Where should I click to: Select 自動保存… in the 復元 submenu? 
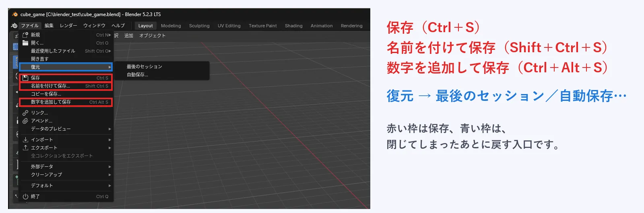pyautogui.click(x=161, y=75)
